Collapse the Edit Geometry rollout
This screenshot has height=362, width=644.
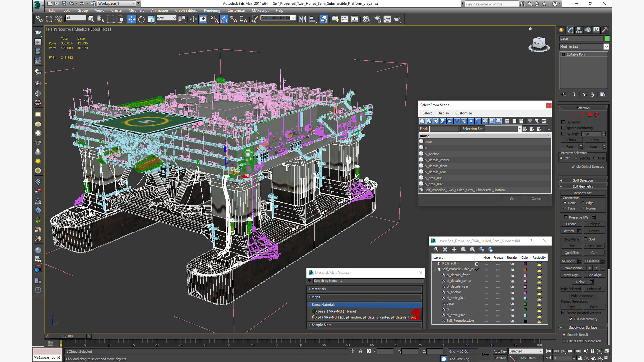583,186
